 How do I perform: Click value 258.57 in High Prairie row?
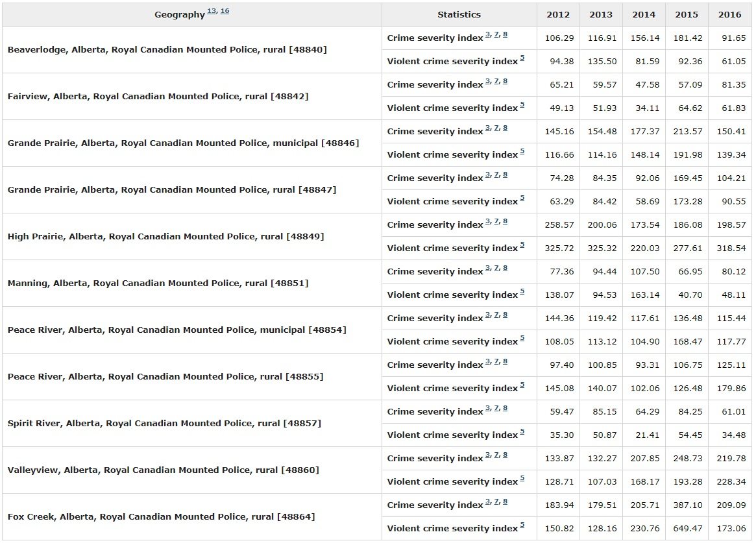559,224
